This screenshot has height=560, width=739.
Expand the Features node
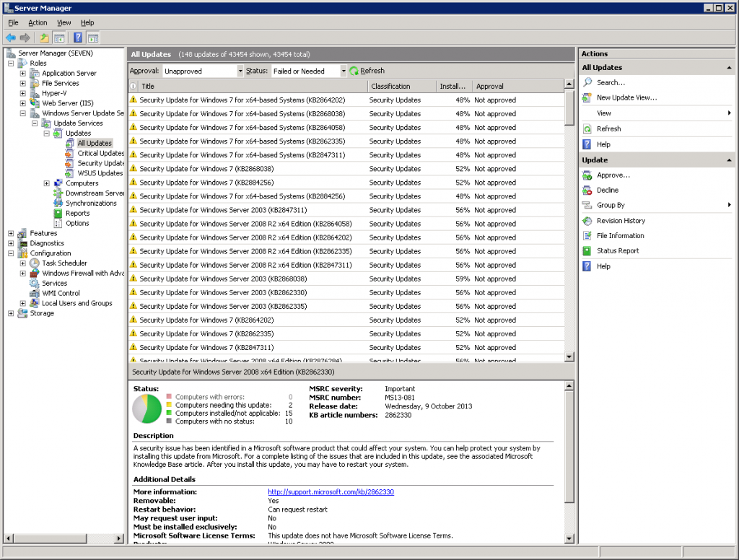pyautogui.click(x=11, y=233)
